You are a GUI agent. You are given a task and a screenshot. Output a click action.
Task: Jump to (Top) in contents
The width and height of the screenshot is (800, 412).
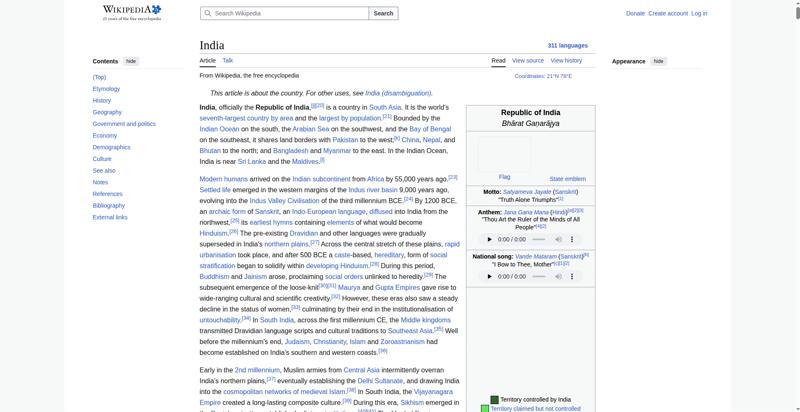99,77
